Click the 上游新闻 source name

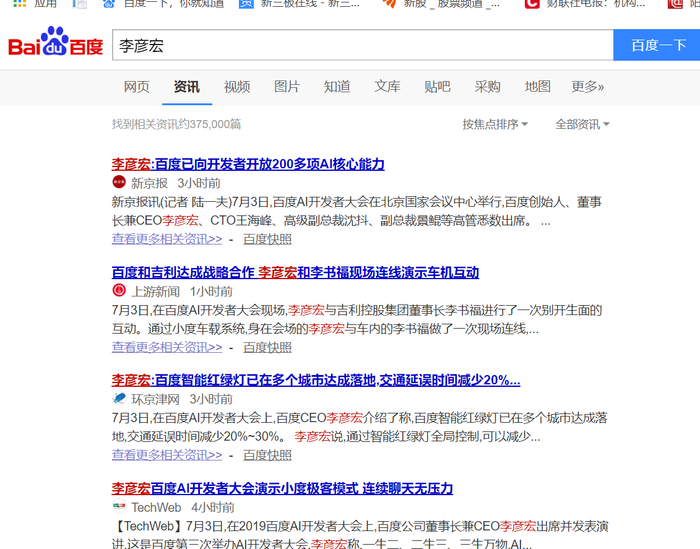(x=155, y=291)
